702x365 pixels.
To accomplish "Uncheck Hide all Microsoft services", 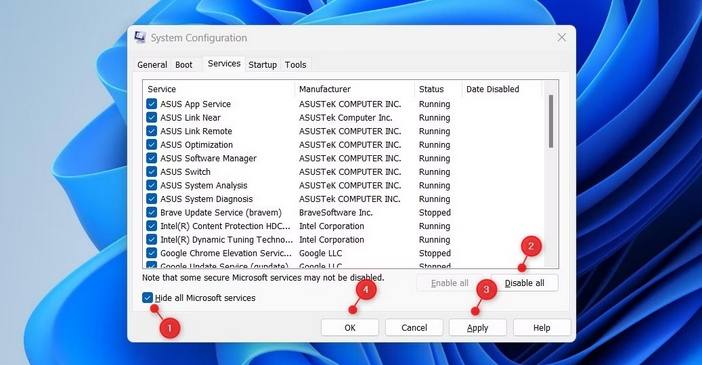I will click(147, 297).
